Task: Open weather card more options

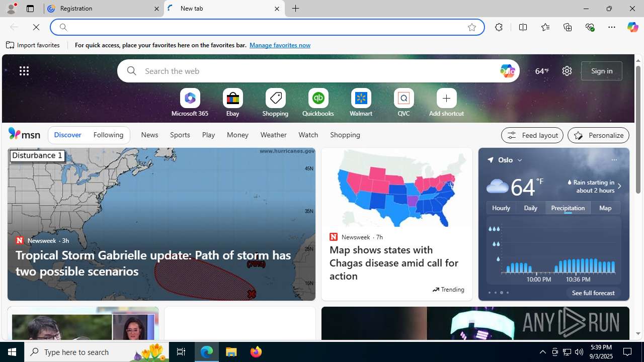Action: [614, 160]
